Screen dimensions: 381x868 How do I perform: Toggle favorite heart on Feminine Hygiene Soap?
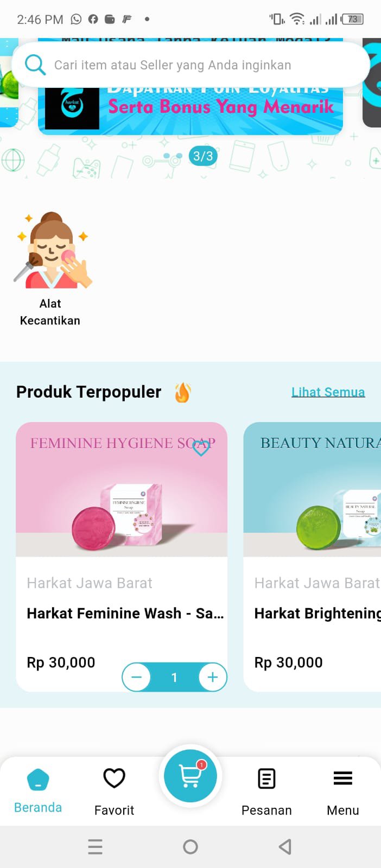201,448
